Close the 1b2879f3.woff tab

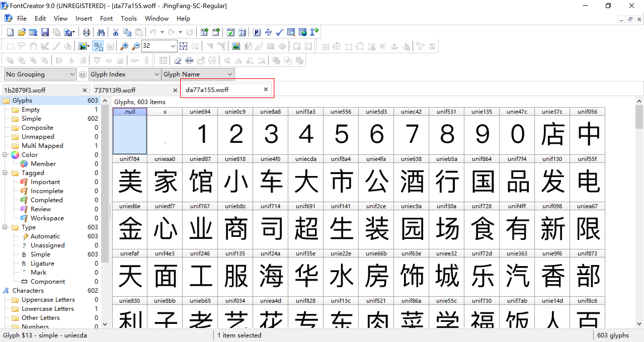pos(85,90)
